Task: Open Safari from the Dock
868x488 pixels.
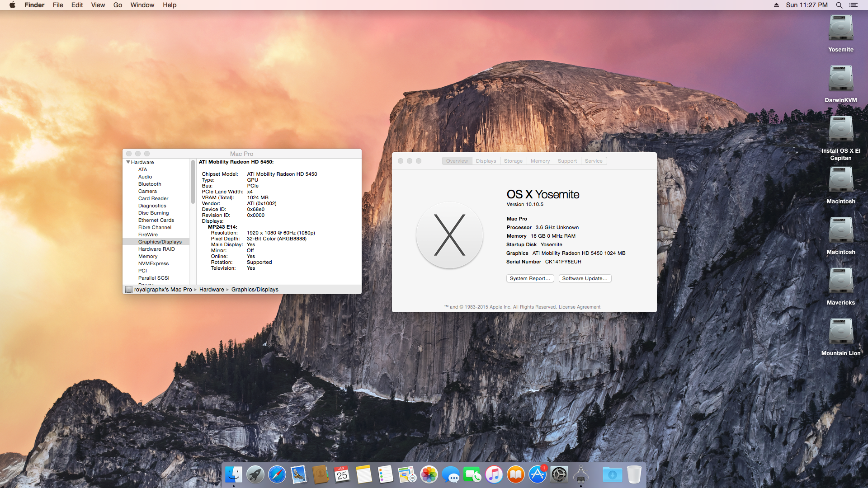Action: point(277,475)
